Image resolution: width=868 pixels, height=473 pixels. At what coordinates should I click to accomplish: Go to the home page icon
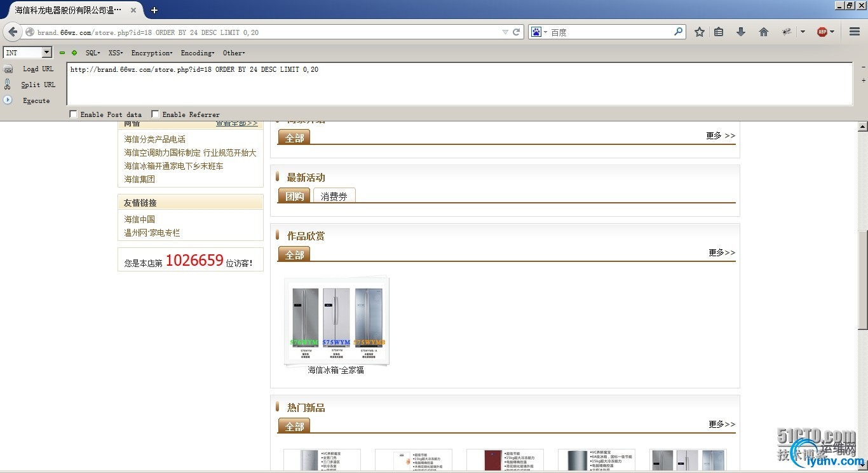(x=764, y=32)
